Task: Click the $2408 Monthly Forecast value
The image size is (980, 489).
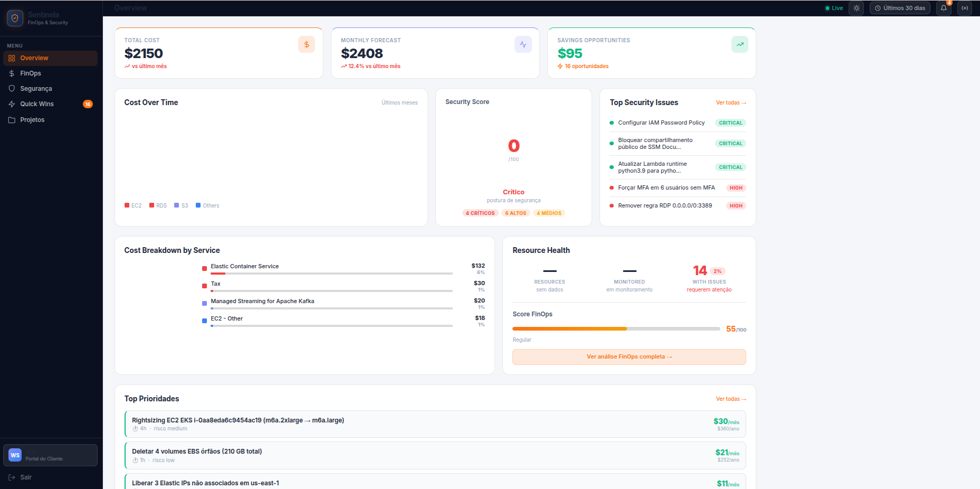Action: (362, 53)
